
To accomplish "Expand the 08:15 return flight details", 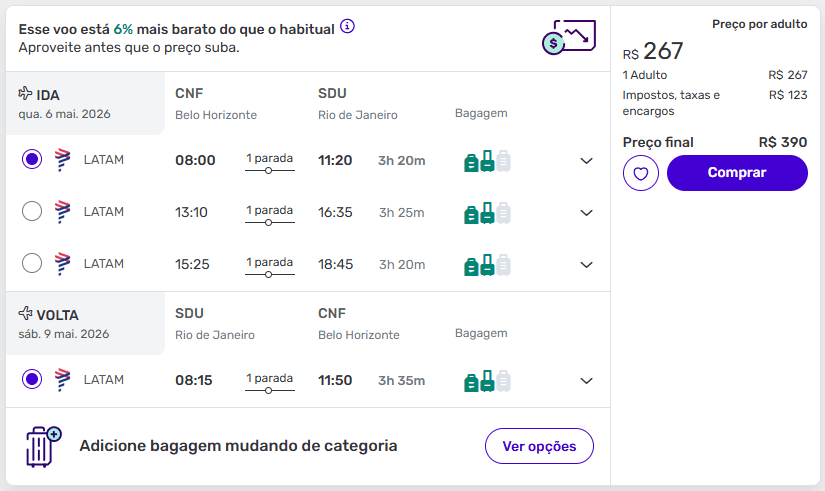I will (x=587, y=380).
